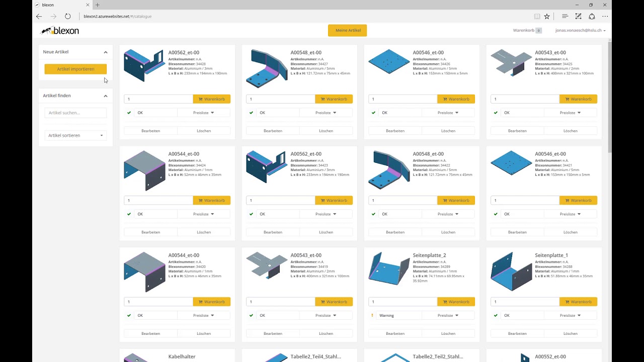Open the Preisliste dropdown for Seitenplatte_1
The image size is (644, 362).
pyautogui.click(x=571, y=316)
